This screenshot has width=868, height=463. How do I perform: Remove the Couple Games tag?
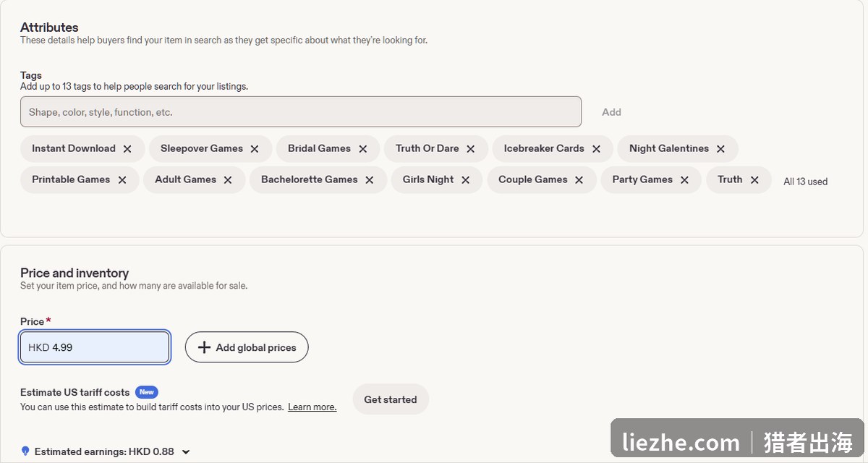tap(579, 180)
